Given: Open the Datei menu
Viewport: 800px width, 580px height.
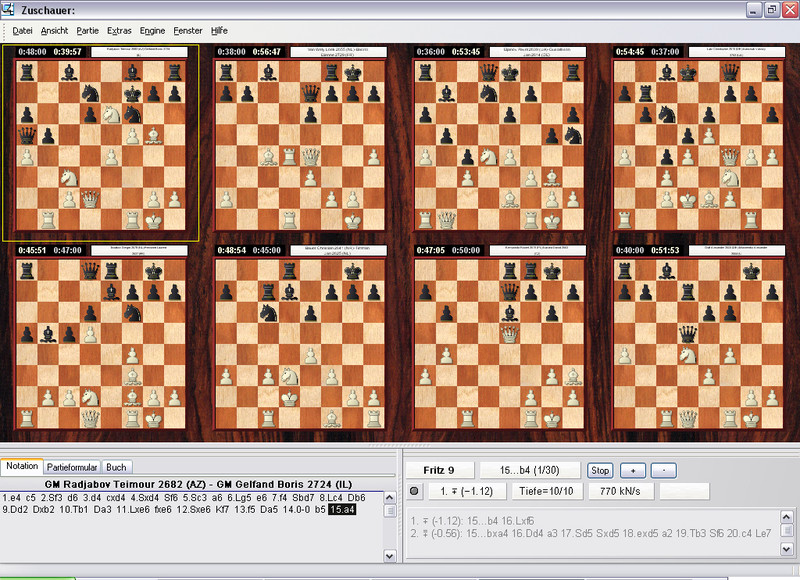Looking at the screenshot, I should 22,31.
